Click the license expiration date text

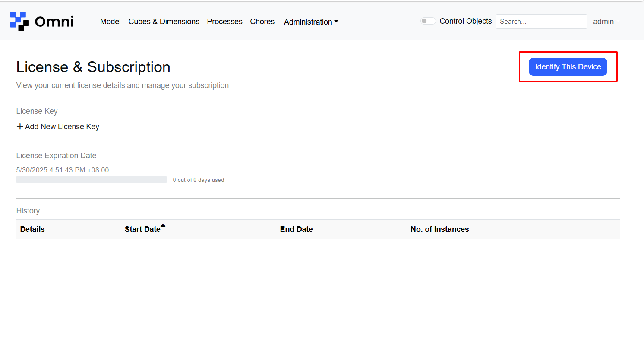(x=63, y=170)
